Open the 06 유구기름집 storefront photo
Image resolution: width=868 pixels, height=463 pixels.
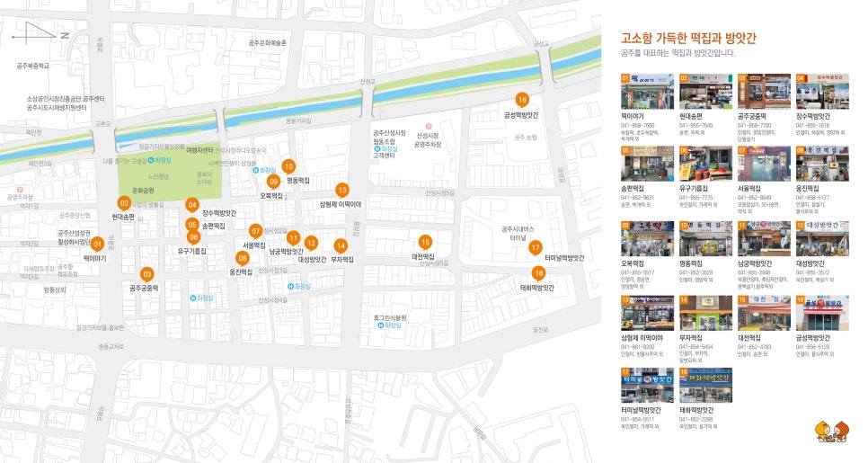[x=705, y=164]
